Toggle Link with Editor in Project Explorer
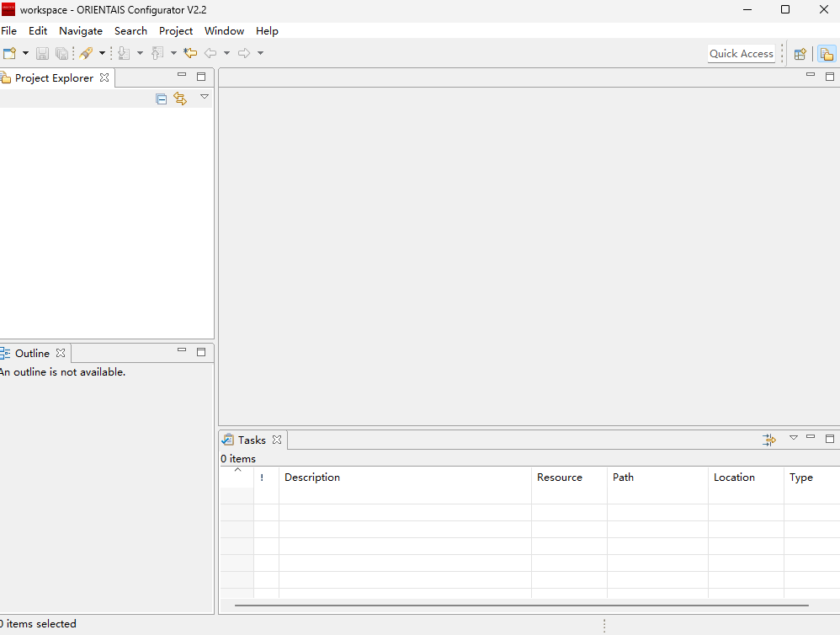 pyautogui.click(x=180, y=99)
